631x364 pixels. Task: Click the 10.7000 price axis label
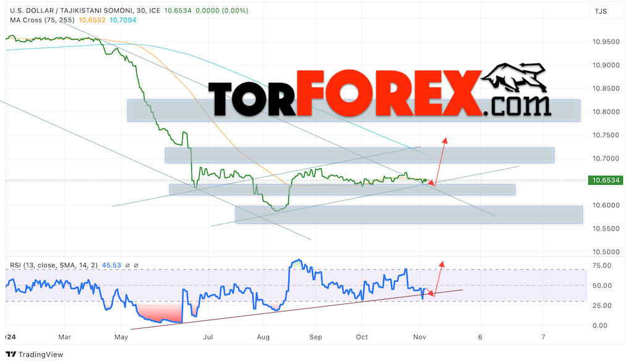[606, 158]
